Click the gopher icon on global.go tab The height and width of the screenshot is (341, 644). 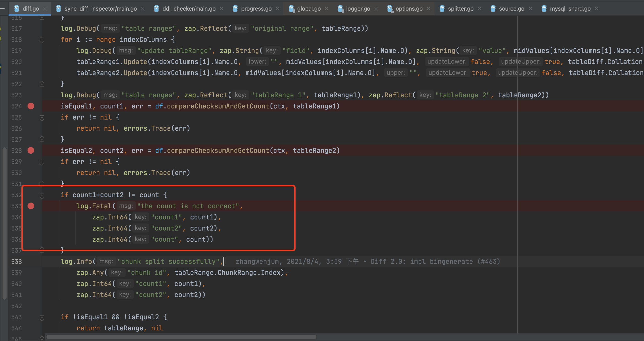pos(291,9)
